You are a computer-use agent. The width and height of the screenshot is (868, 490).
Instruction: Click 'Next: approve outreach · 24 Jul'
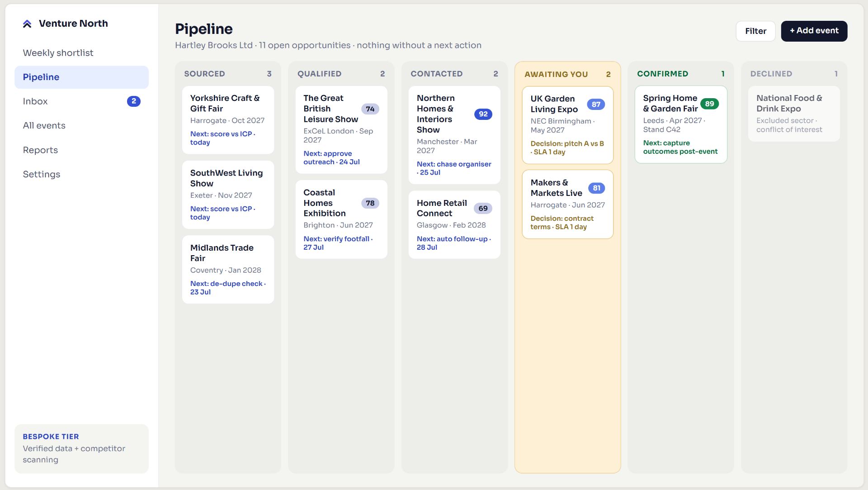[332, 158]
